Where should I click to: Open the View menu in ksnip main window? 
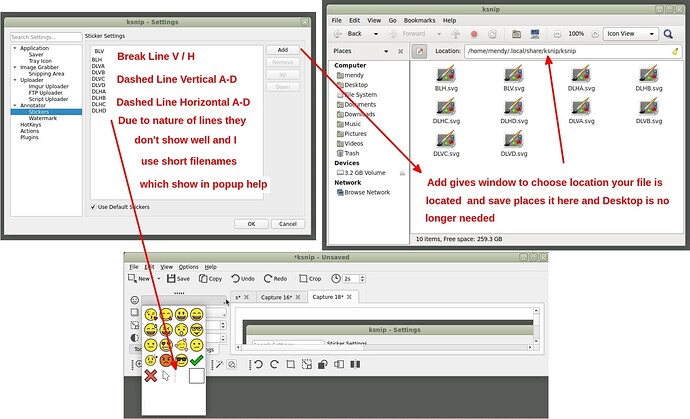tap(166, 267)
